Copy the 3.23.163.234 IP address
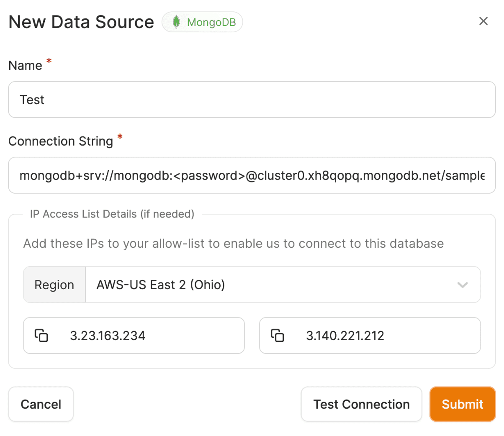Image resolution: width=504 pixels, height=436 pixels. 41,336
